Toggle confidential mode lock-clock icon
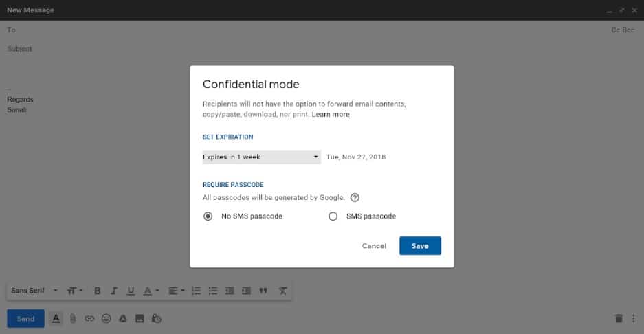 (157, 318)
